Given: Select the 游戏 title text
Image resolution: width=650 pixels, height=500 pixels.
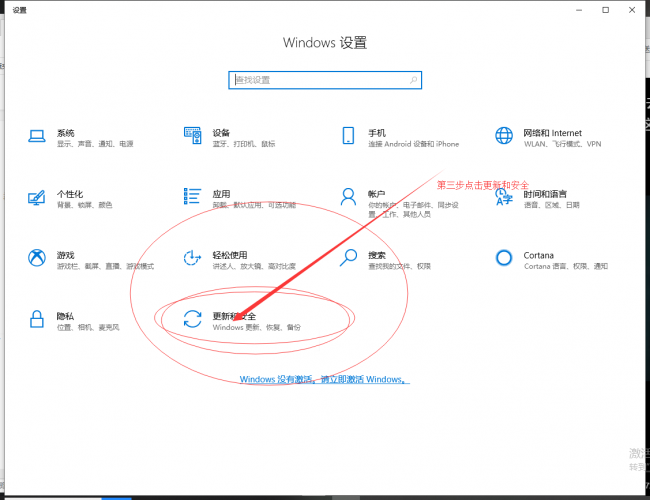Looking at the screenshot, I should (x=65, y=255).
